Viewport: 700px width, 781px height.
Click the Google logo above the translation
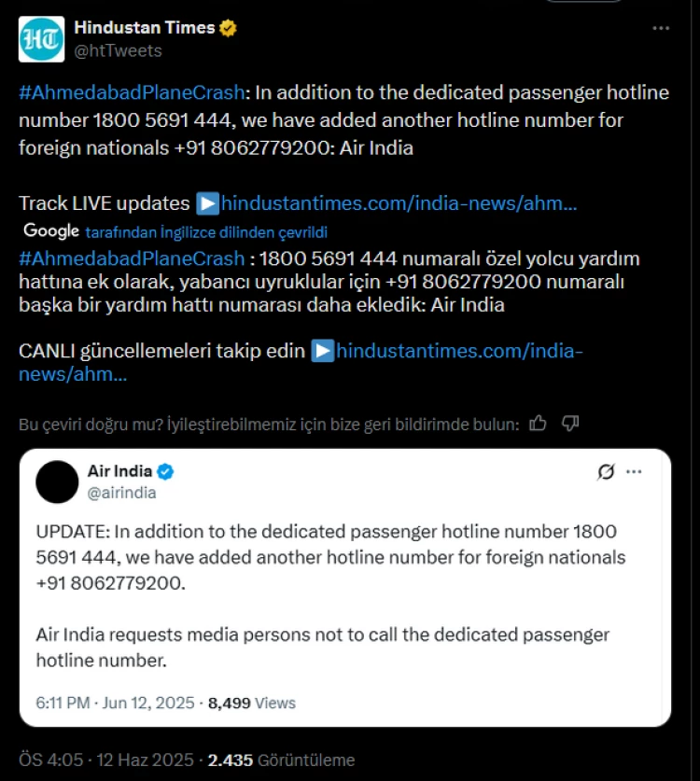51,230
